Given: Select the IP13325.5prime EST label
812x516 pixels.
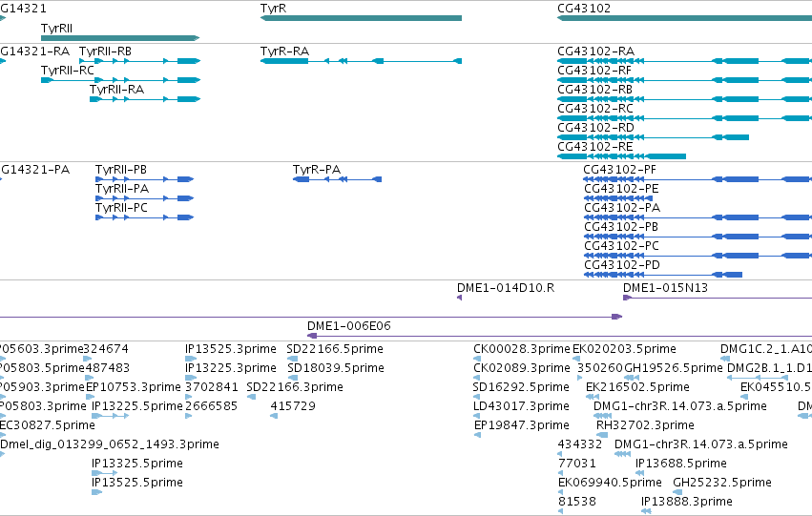Looking at the screenshot, I should click(x=137, y=464).
